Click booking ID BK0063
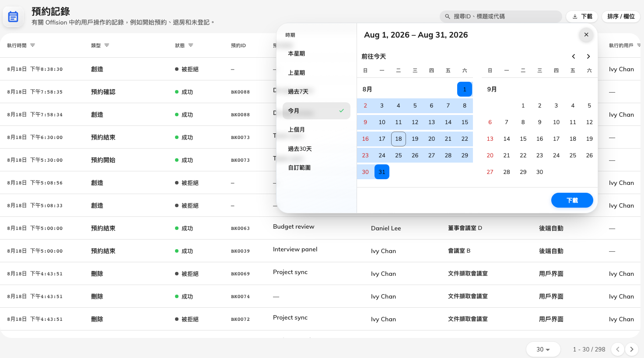The width and height of the screenshot is (644, 358). point(240,229)
